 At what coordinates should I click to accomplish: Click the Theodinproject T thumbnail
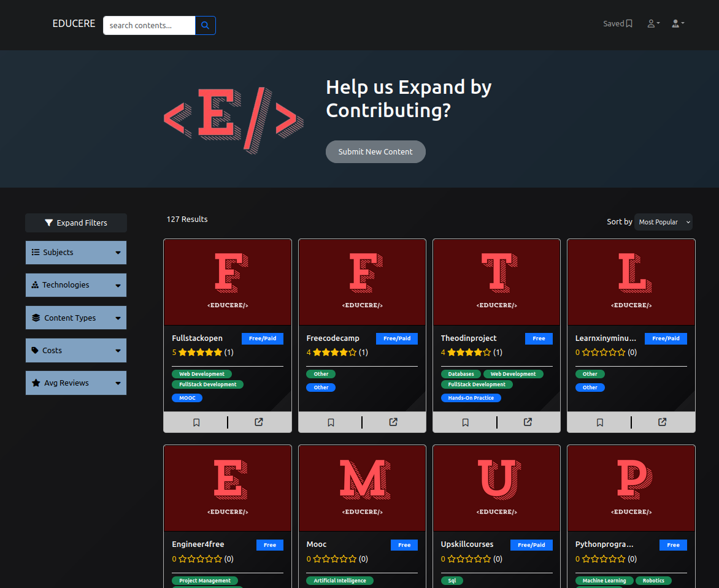pyautogui.click(x=496, y=282)
